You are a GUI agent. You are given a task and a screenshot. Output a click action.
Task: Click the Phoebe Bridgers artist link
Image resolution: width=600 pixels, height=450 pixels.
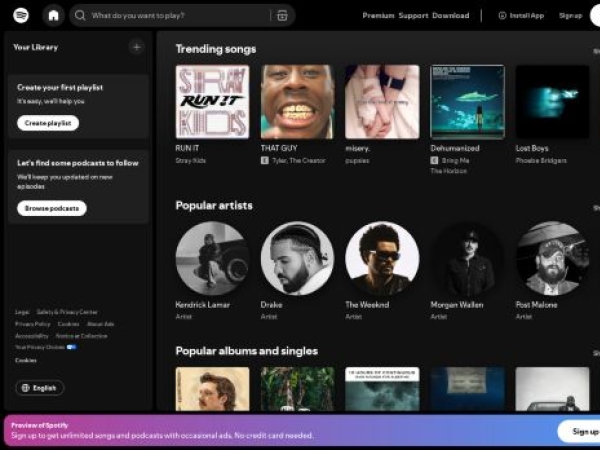[541, 160]
